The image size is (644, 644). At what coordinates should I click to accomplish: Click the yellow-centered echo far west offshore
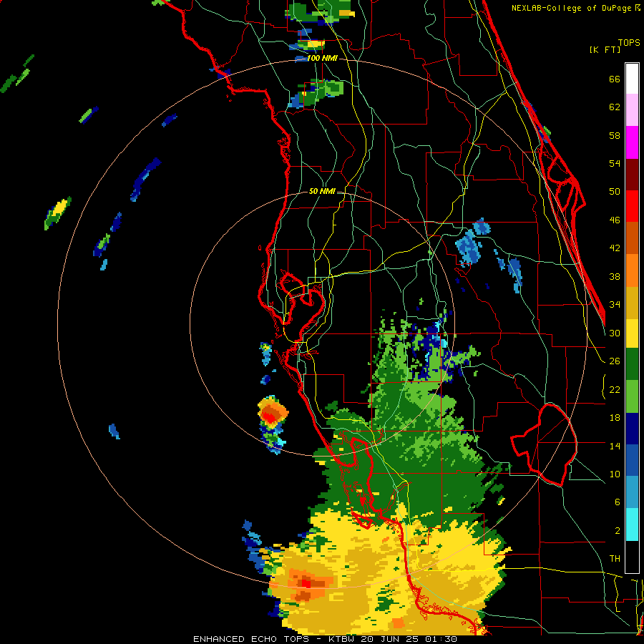58,213
